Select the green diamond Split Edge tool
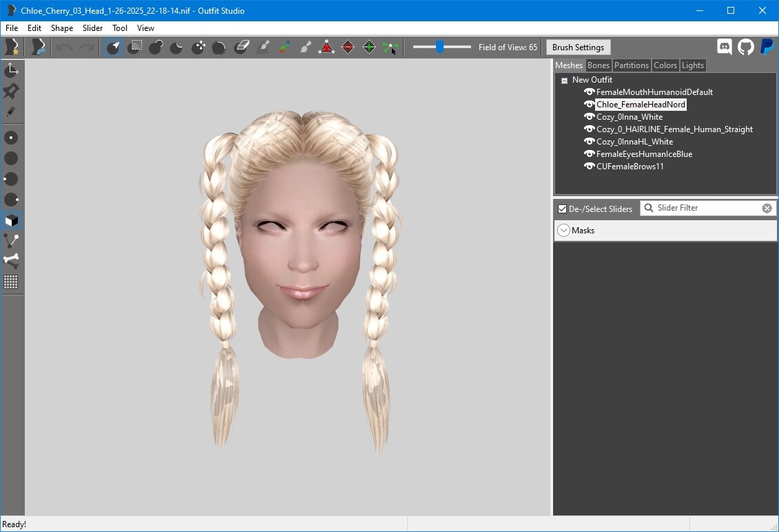The image size is (779, 532). (x=369, y=47)
